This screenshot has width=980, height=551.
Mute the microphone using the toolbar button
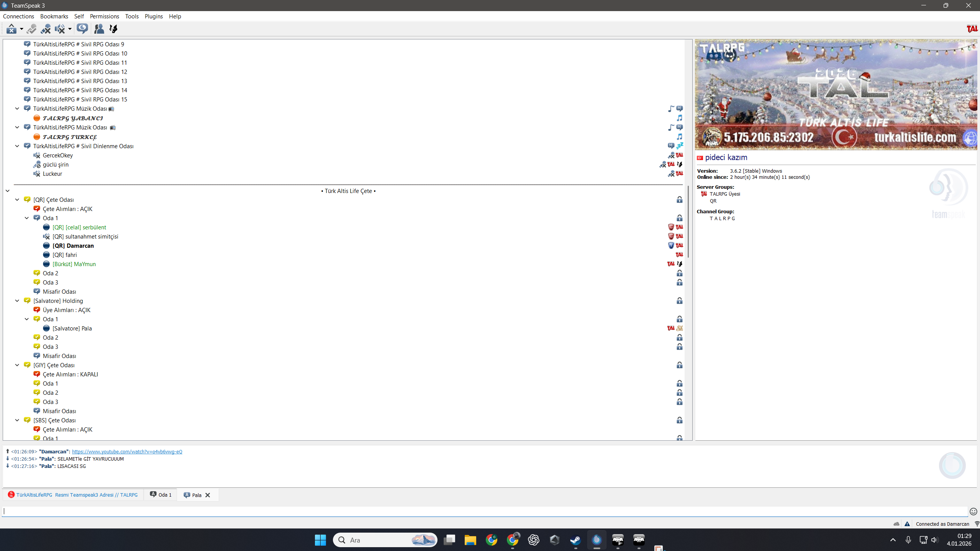[x=46, y=29]
